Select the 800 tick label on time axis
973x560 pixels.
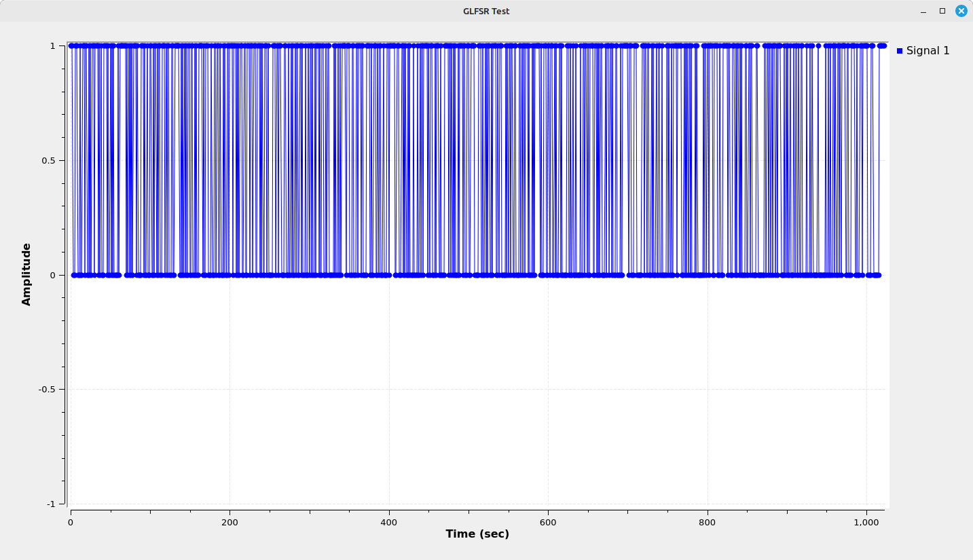coord(708,522)
